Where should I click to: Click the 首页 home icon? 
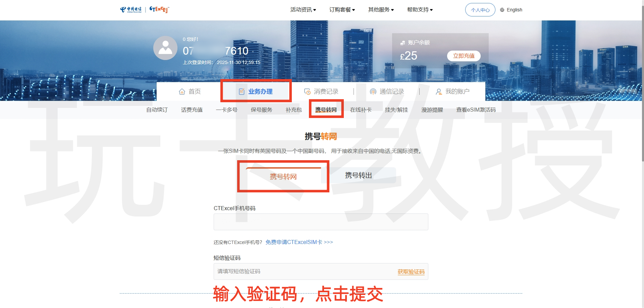pyautogui.click(x=182, y=91)
